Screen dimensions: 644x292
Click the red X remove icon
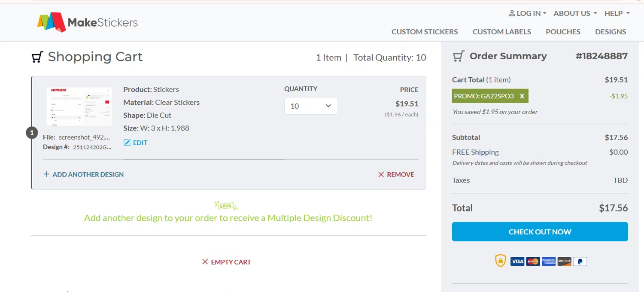381,174
